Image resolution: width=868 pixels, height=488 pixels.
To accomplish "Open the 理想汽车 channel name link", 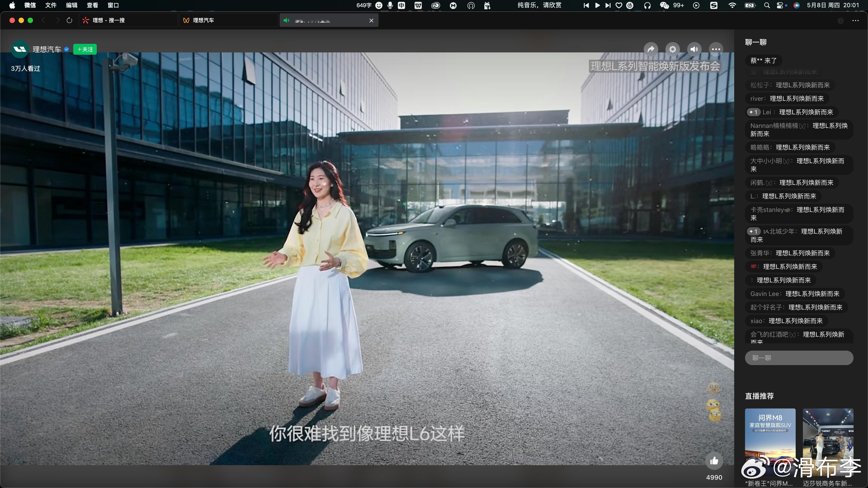I will coord(47,49).
